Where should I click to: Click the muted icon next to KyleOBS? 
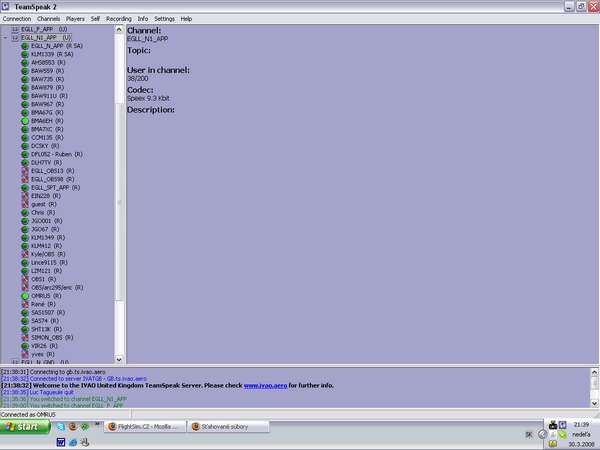[x=25, y=254]
